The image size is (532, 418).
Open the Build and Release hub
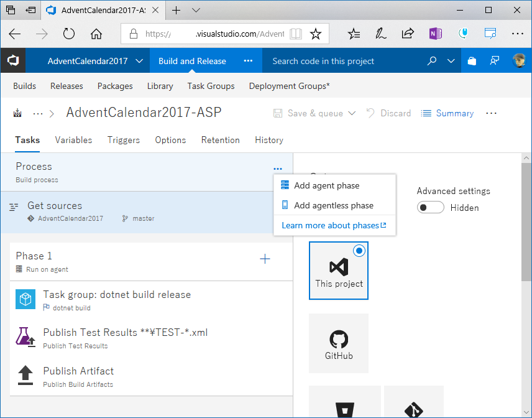click(x=192, y=61)
